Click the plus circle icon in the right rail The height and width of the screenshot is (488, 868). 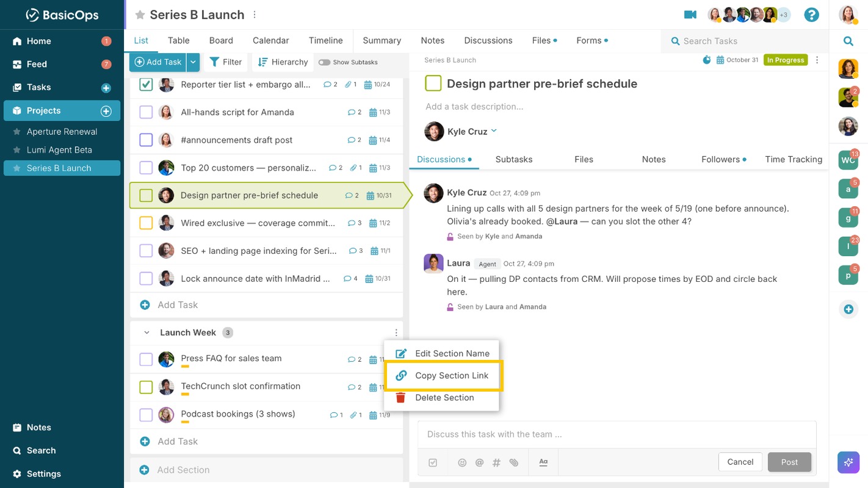tap(848, 309)
